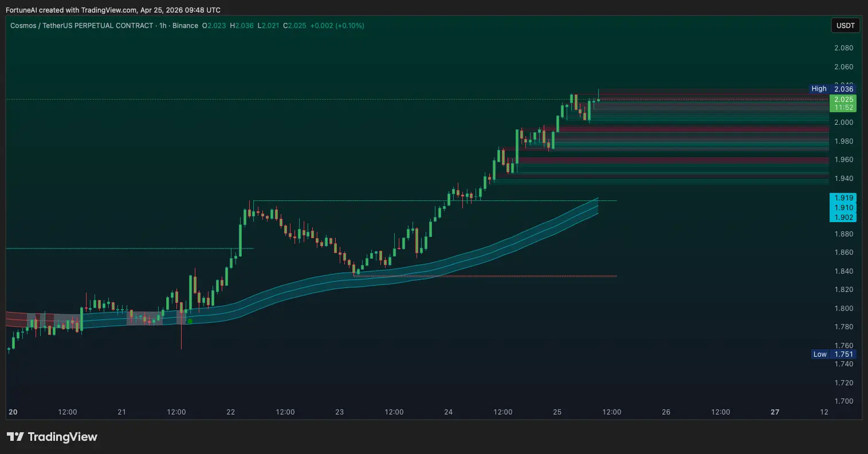This screenshot has width=868, height=454.
Task: Click date label 21 on the time axis
Action: click(121, 412)
